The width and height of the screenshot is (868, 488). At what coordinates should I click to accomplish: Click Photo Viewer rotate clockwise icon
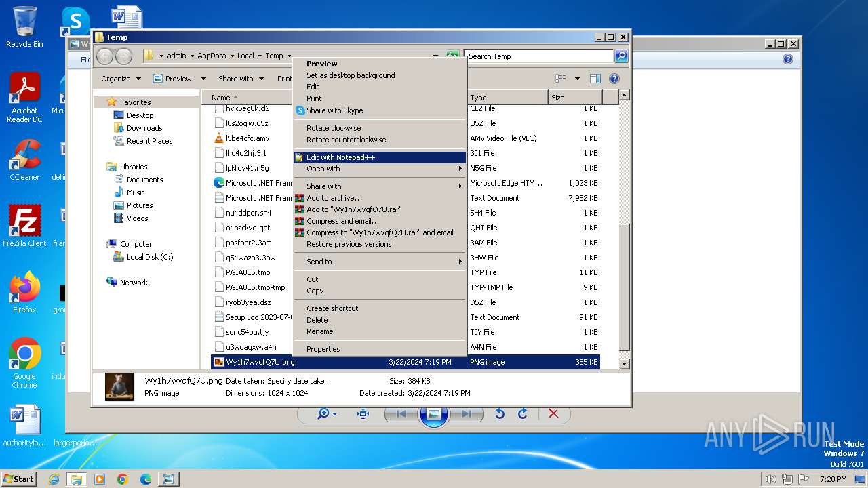tap(522, 413)
